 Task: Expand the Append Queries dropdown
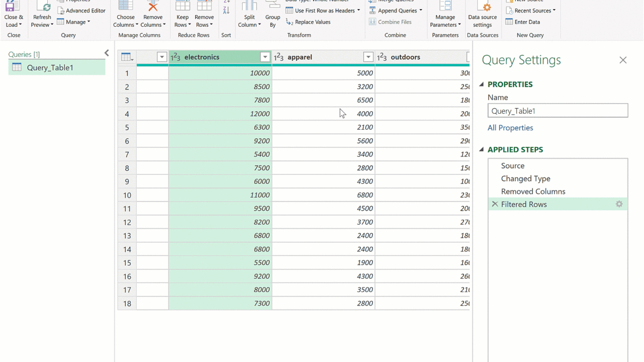click(421, 11)
